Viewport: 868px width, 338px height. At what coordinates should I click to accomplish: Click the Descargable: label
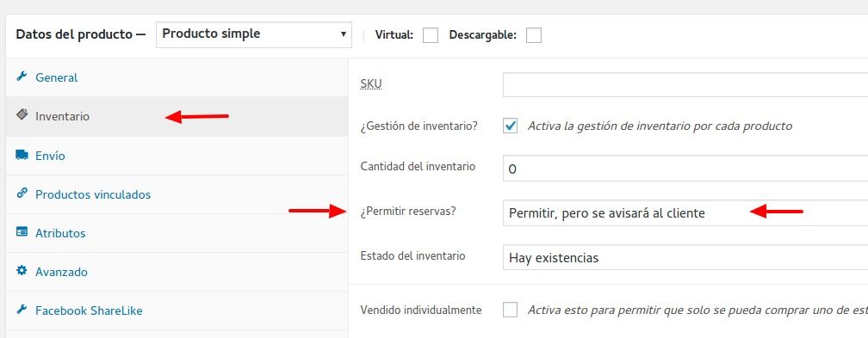(x=483, y=35)
